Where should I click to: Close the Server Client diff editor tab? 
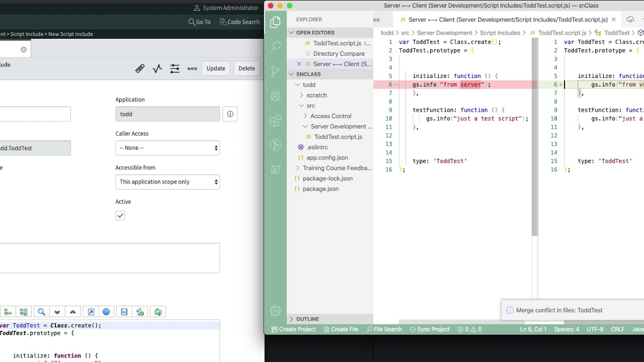coord(613,20)
